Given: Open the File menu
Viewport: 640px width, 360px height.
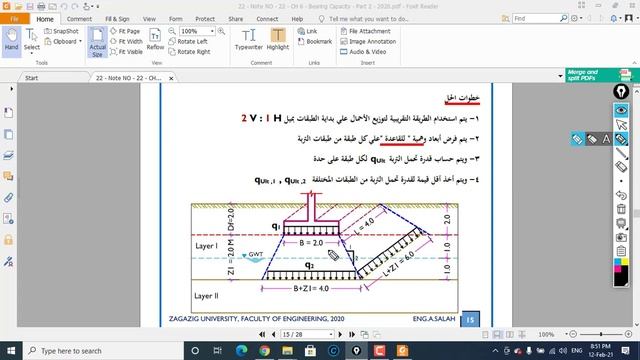Looking at the screenshot, I should [x=14, y=19].
